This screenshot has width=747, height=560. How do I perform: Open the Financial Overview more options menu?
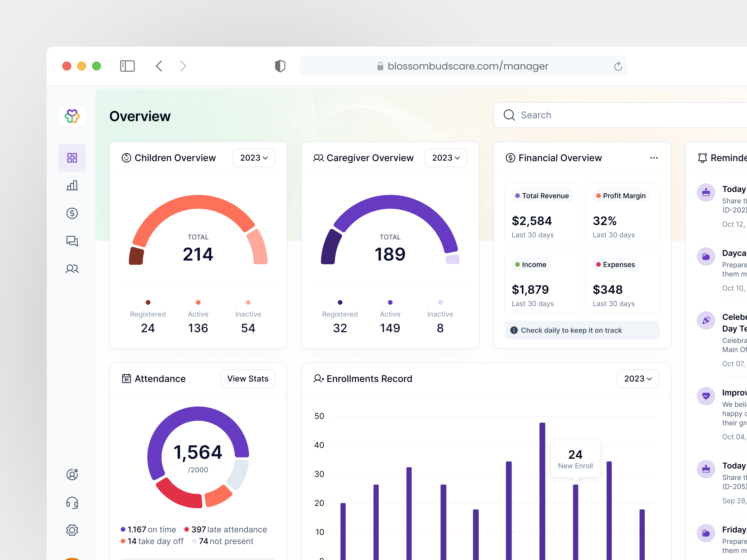pos(654,158)
